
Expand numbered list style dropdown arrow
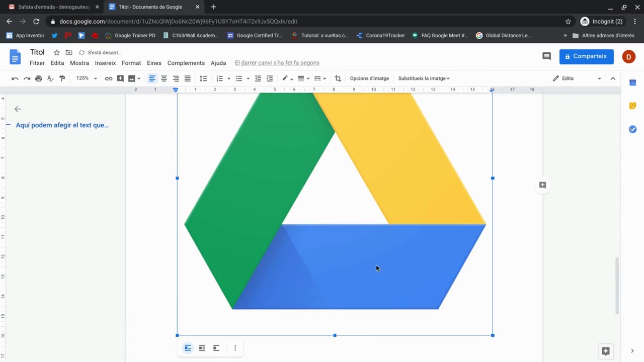click(x=229, y=78)
